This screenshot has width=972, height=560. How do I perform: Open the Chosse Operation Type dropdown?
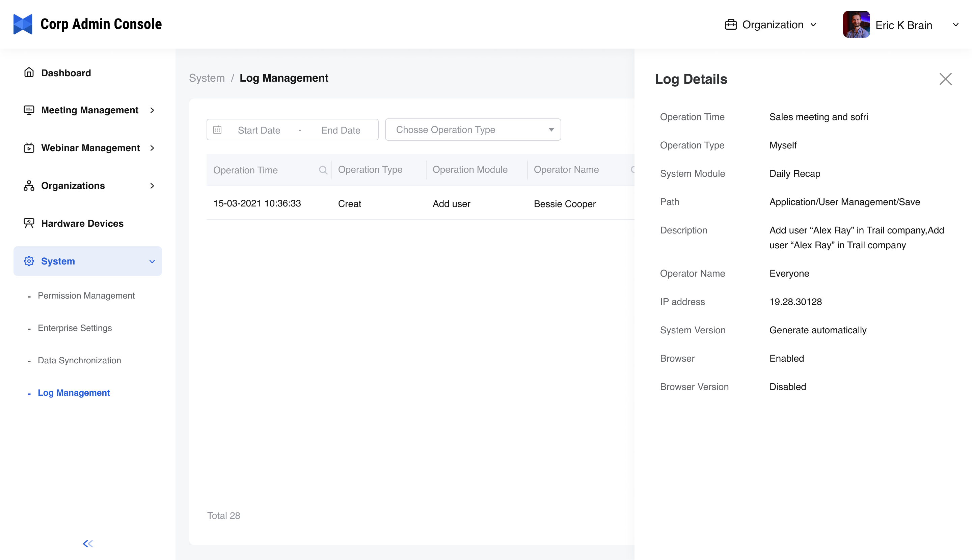(473, 130)
